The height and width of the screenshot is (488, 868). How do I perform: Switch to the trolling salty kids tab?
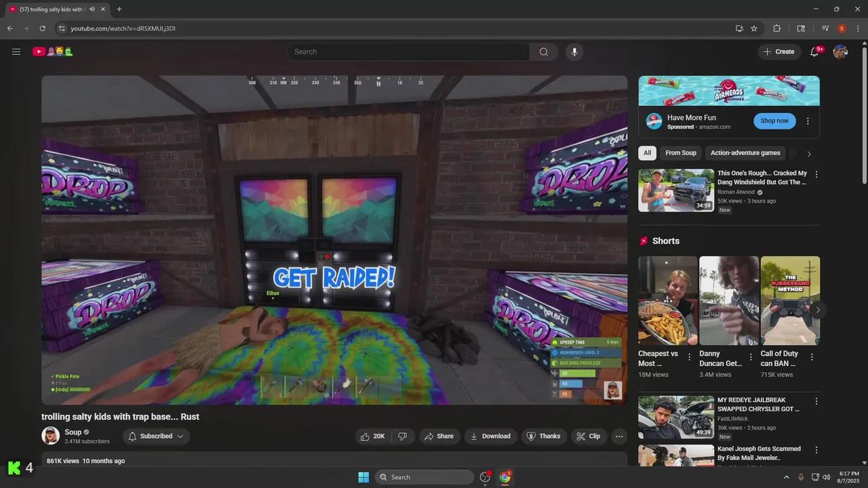[52, 9]
